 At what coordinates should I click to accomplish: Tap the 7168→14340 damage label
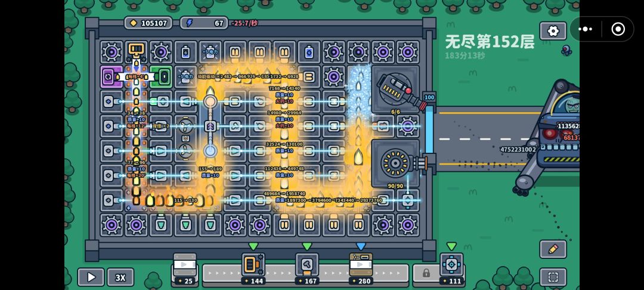284,88
